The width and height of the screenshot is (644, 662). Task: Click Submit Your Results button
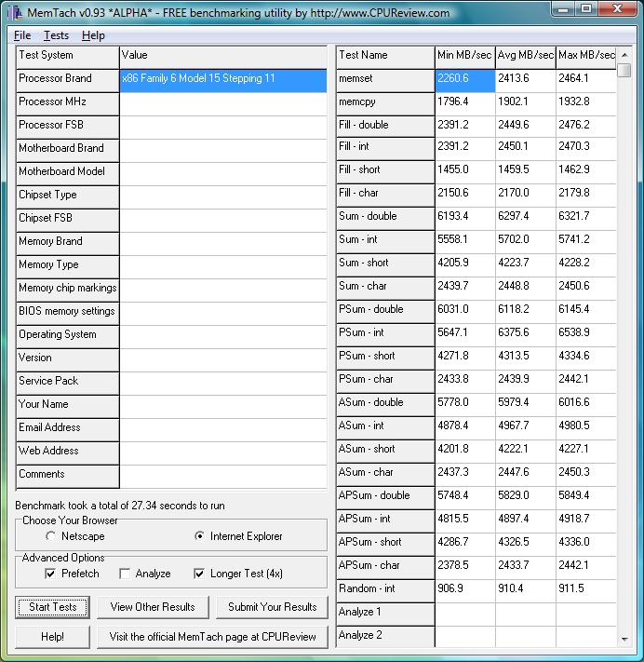coord(273,607)
